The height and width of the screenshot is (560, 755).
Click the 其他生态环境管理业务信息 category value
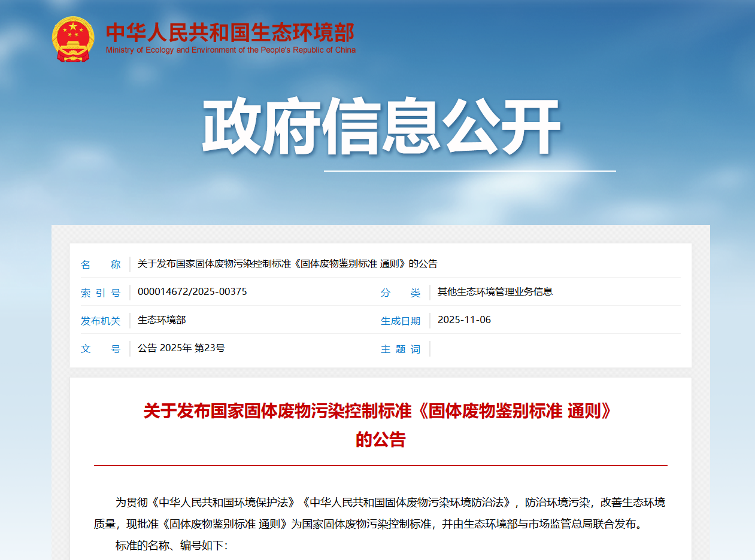pyautogui.click(x=495, y=292)
